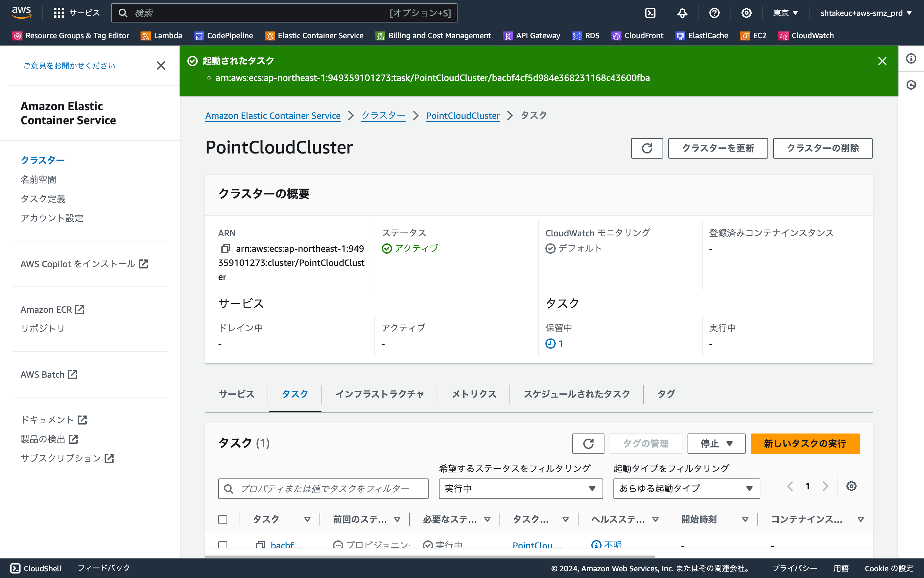Screen dimensions: 924x578
Task: Open CloudFront shortcut
Action: [x=637, y=36]
